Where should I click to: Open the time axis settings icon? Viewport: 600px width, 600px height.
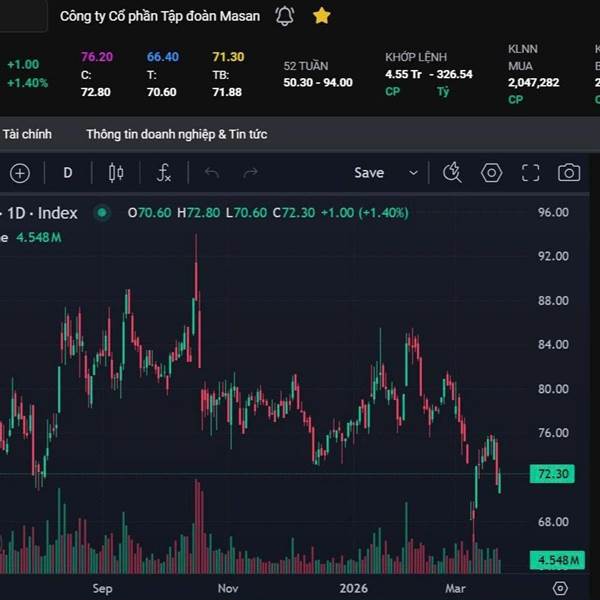pos(560,588)
